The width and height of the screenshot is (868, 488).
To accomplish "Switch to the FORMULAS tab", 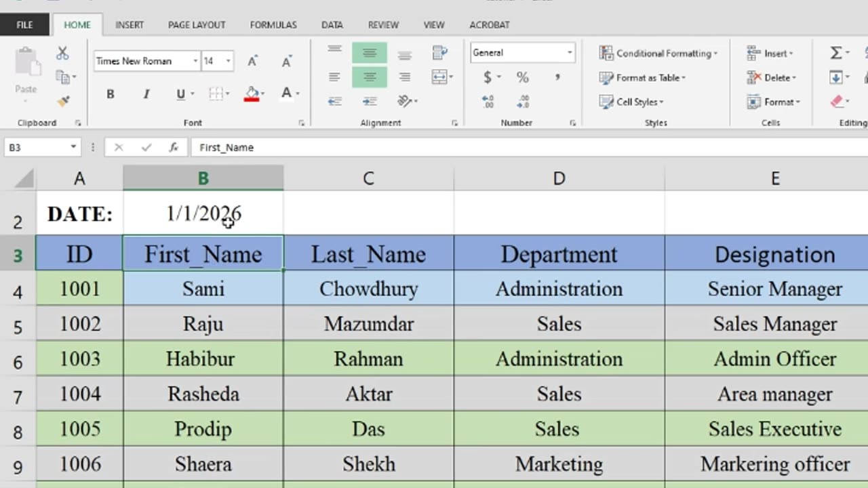I will coord(273,24).
